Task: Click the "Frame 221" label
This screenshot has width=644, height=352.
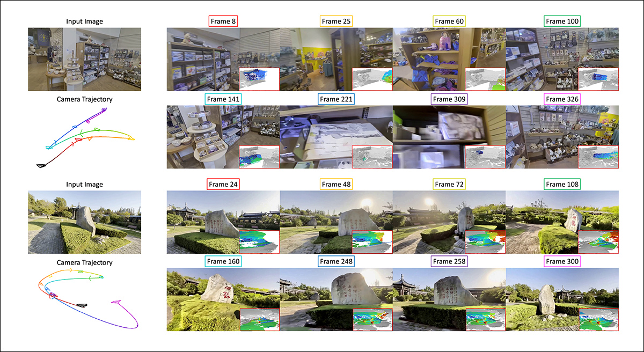Action: (336, 99)
